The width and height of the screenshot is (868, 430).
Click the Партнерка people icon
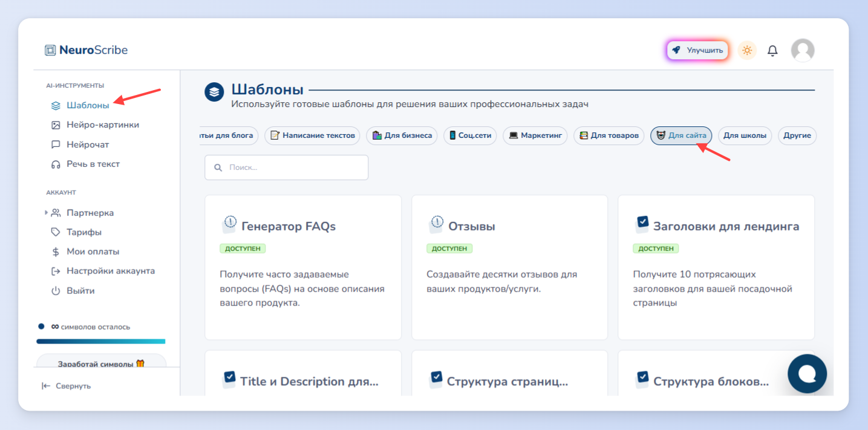tap(56, 213)
